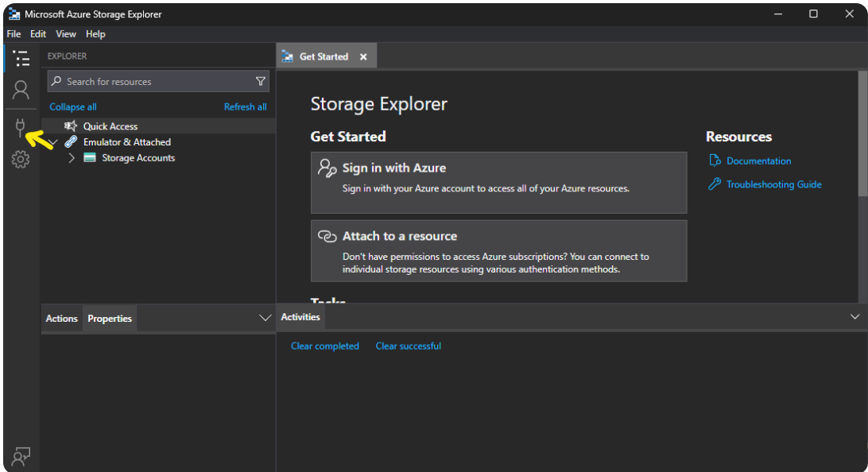Screen dimensions: 868x472
Task: Click the filter funnel icon in search box
Action: pos(260,81)
